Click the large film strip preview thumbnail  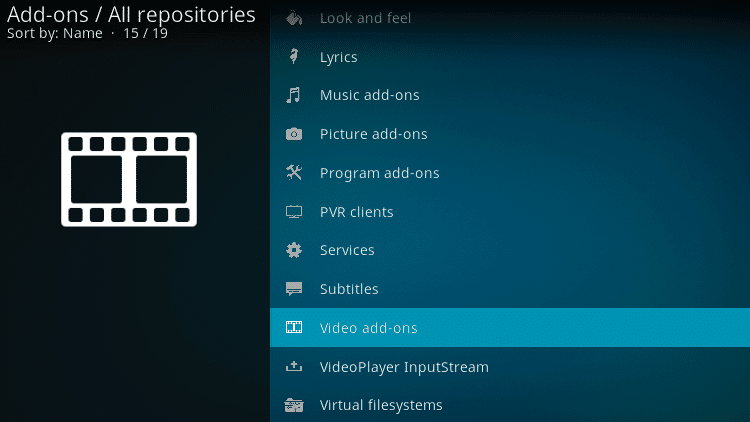pyautogui.click(x=129, y=179)
